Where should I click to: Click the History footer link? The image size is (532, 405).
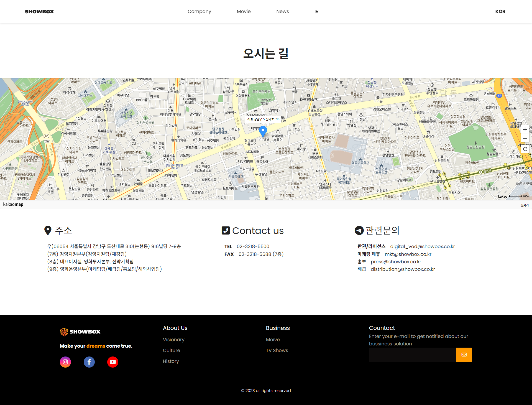point(171,361)
